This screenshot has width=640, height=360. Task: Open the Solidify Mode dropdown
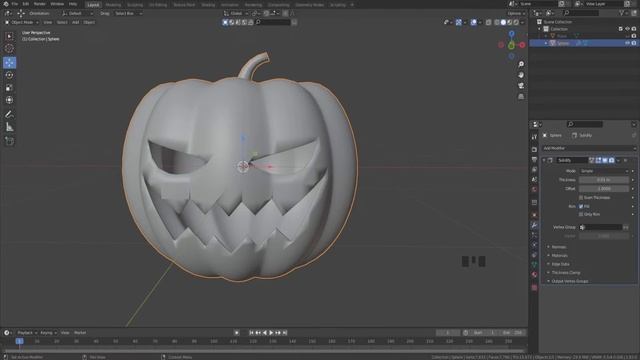(x=604, y=171)
